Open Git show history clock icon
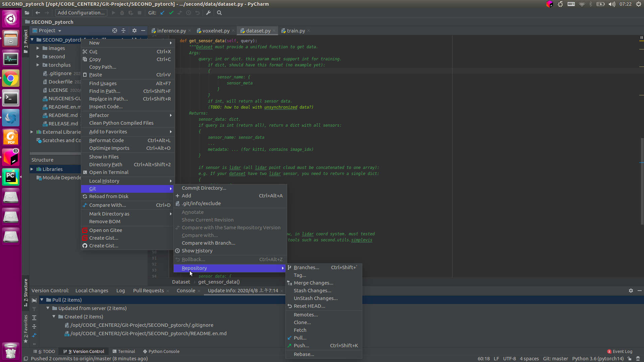The height and width of the screenshot is (362, 644). [189, 13]
